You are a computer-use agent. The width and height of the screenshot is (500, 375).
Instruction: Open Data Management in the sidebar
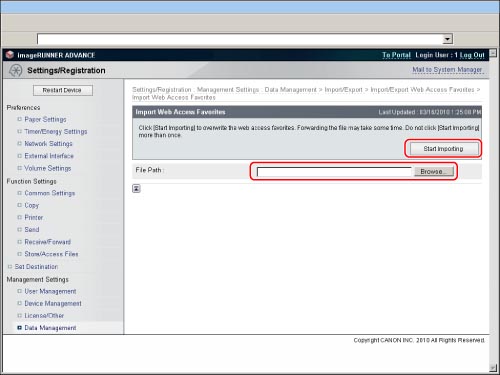click(50, 328)
